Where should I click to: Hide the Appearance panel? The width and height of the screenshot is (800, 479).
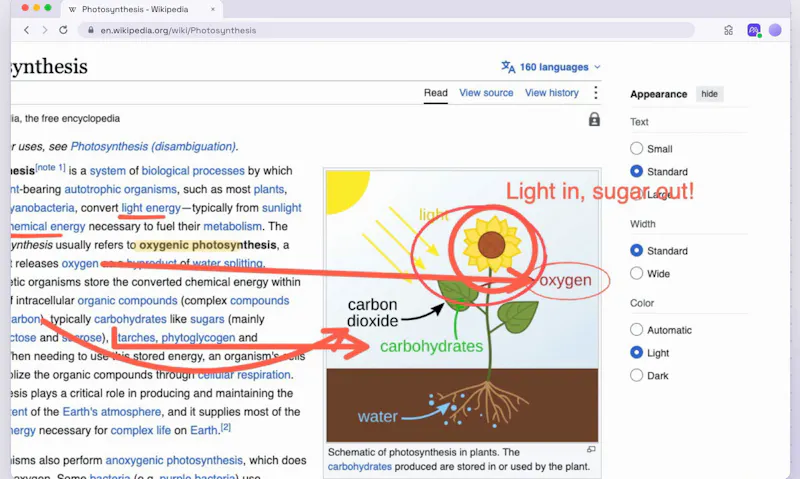coord(709,94)
